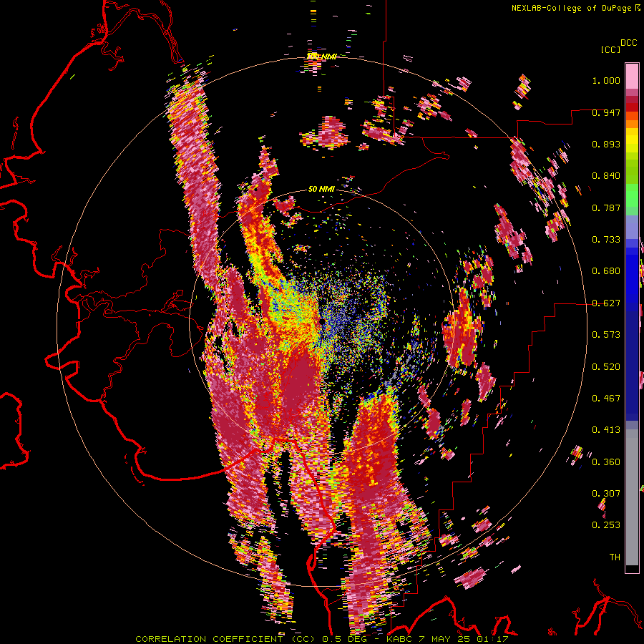Click the 0.360 color scale value

[x=606, y=462]
